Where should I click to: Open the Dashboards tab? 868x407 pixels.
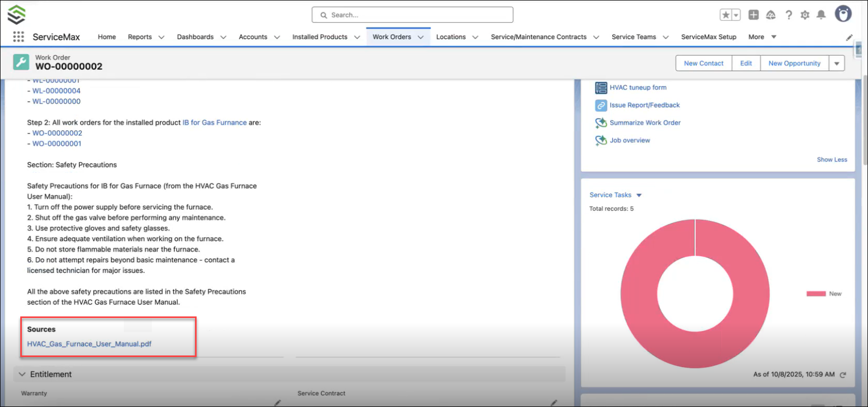(x=195, y=37)
